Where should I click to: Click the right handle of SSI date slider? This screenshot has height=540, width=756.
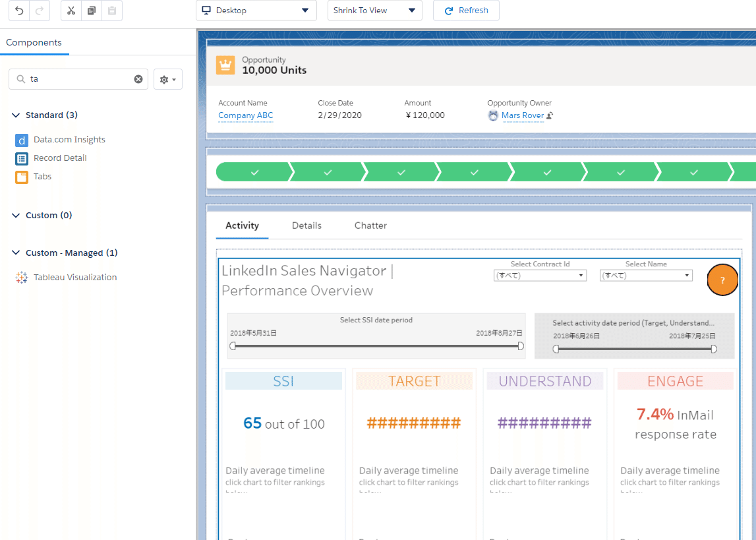[x=521, y=345]
